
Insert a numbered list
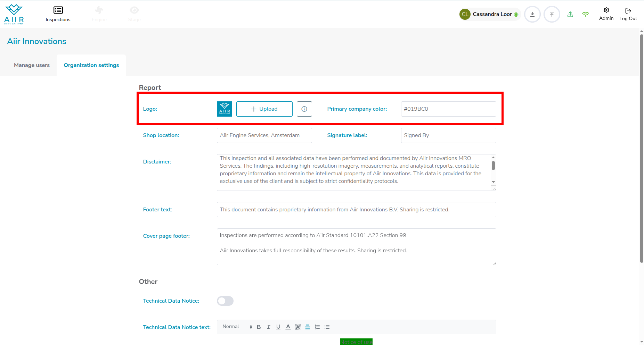(x=317, y=327)
